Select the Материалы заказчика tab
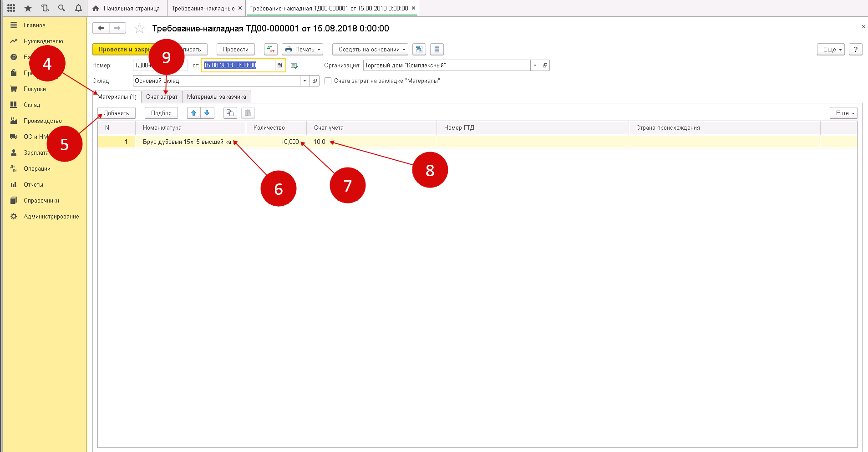Image resolution: width=868 pixels, height=452 pixels. (x=217, y=97)
